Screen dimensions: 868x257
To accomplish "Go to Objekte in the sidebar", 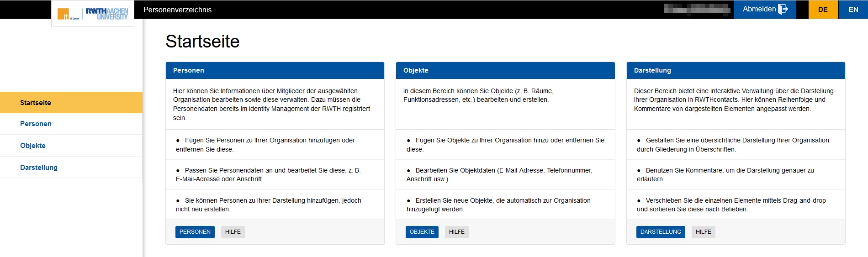I will pyautogui.click(x=33, y=146).
